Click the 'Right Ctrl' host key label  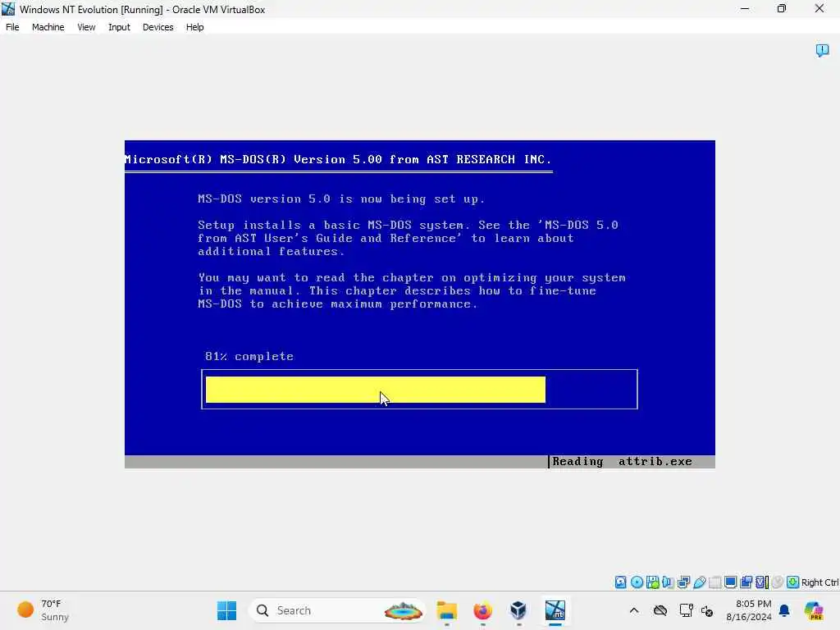[819, 582]
